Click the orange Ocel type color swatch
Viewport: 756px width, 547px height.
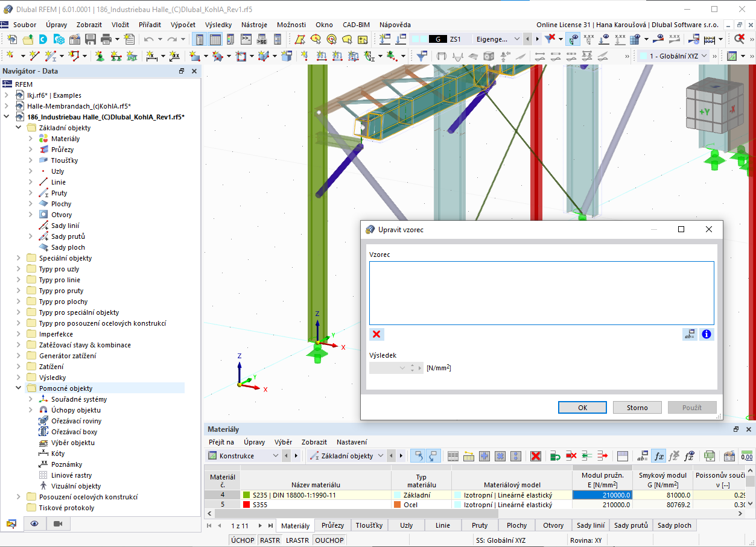click(397, 505)
